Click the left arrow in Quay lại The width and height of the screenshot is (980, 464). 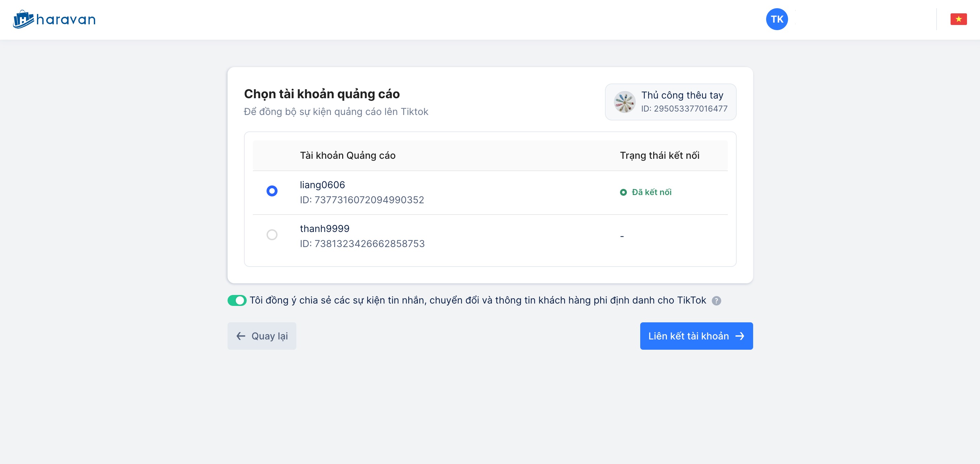pos(241,336)
